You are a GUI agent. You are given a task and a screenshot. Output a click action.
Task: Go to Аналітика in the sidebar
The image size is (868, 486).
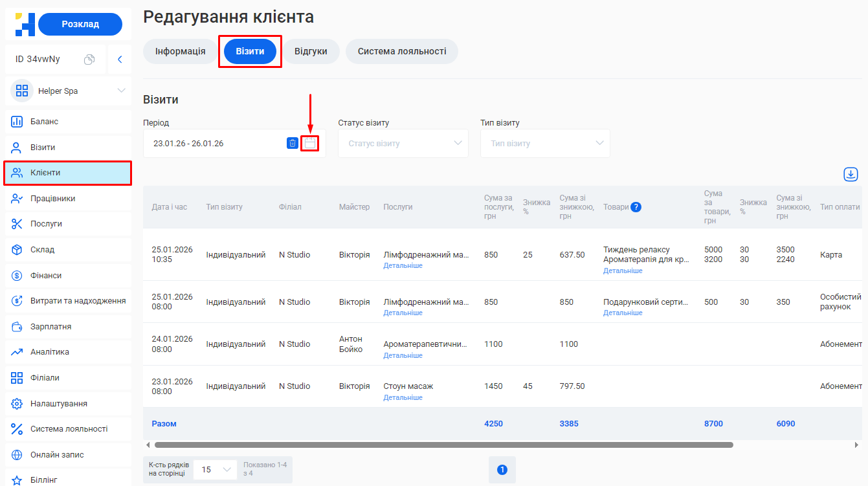pyautogui.click(x=49, y=352)
